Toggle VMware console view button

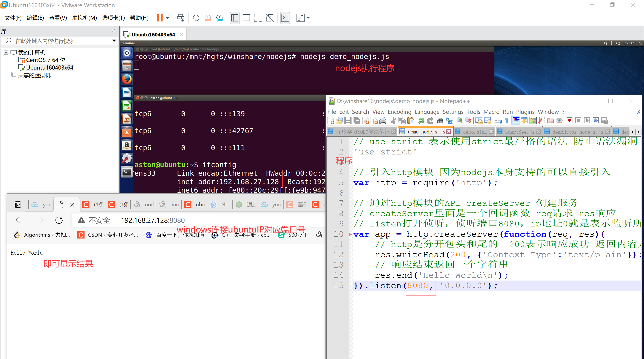285,18
